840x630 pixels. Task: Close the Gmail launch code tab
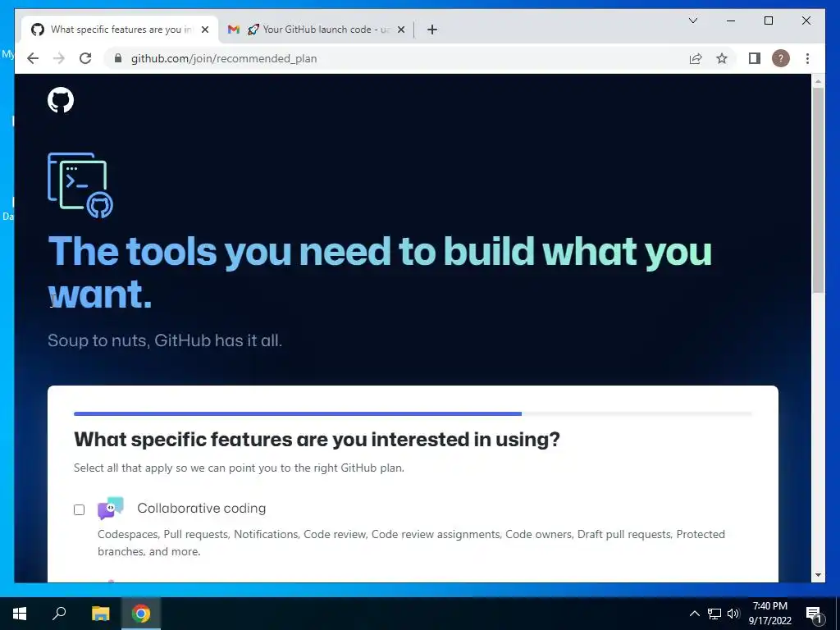tap(400, 30)
